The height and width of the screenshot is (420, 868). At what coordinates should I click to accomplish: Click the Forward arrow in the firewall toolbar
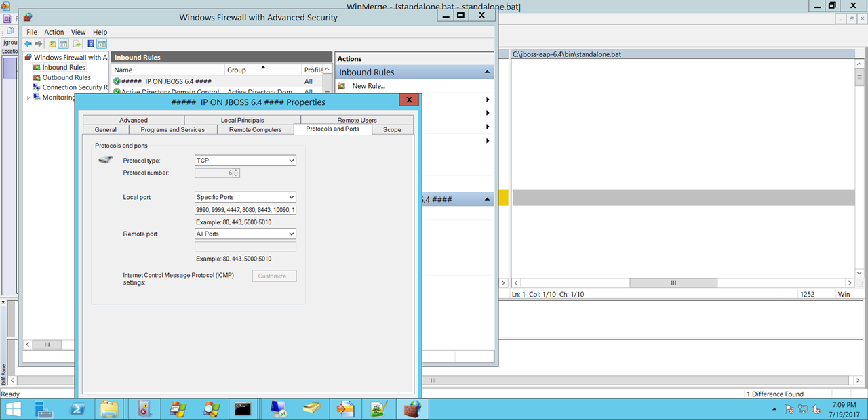[x=39, y=44]
